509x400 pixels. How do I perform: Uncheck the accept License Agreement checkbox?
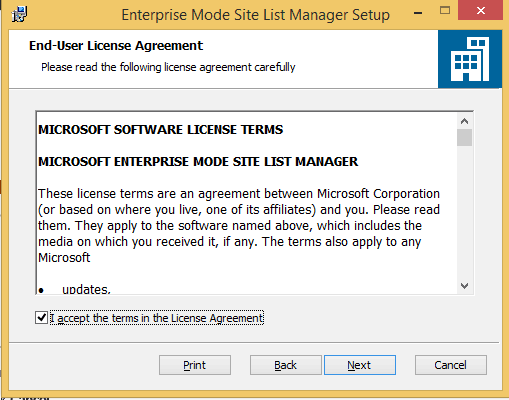click(x=41, y=318)
